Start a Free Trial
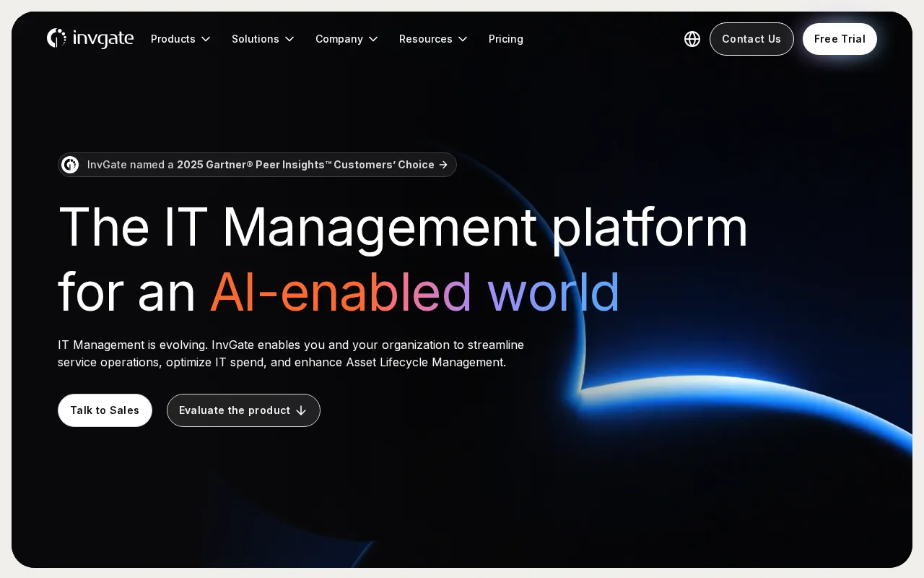The width and height of the screenshot is (924, 578). pos(840,39)
